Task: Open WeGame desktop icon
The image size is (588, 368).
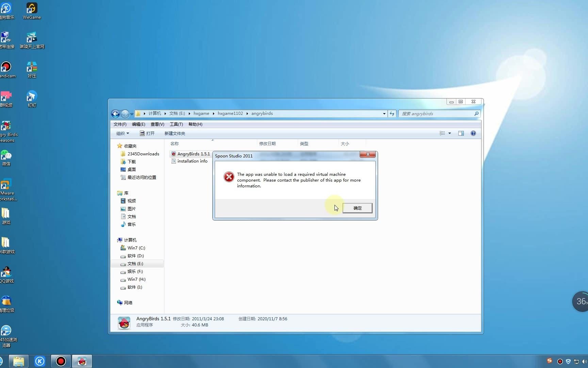Action: pos(32,11)
